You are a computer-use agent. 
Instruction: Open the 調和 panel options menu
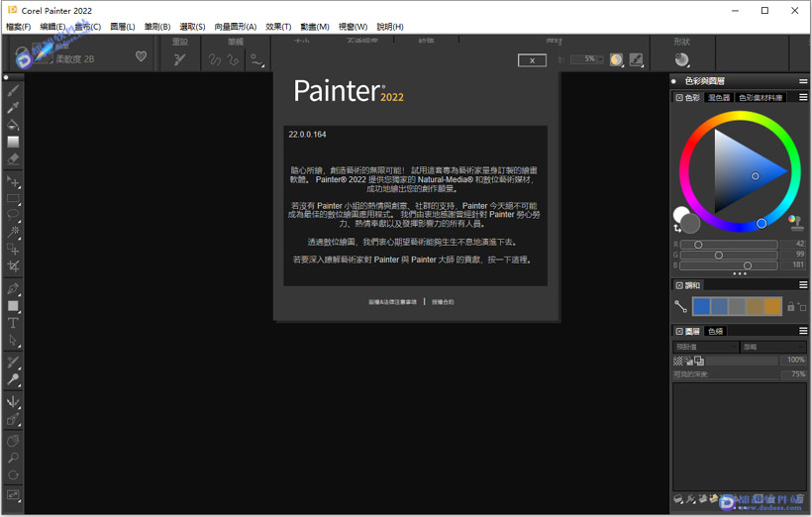click(803, 285)
